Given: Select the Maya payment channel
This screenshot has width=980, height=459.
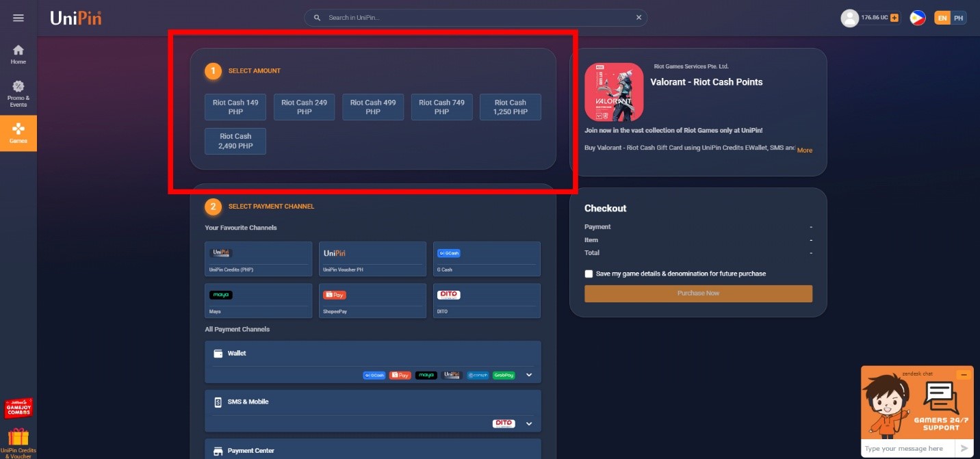Looking at the screenshot, I should point(258,300).
